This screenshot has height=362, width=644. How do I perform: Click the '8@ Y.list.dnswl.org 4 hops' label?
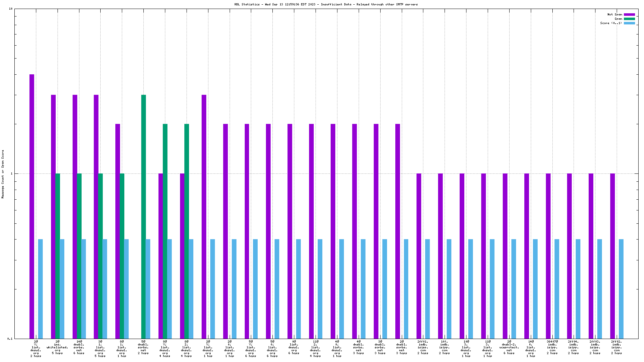pyautogui.click(x=165, y=349)
